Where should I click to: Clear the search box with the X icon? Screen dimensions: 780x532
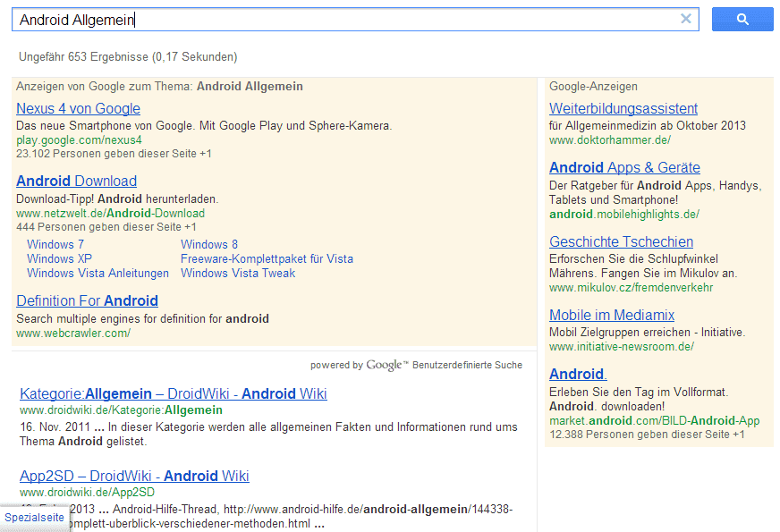(686, 19)
